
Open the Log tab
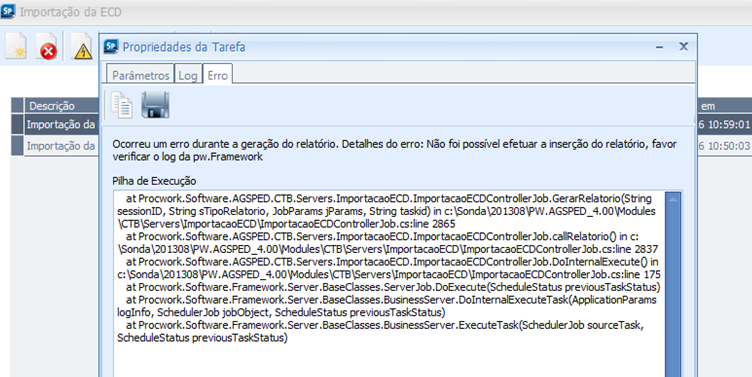pos(188,75)
